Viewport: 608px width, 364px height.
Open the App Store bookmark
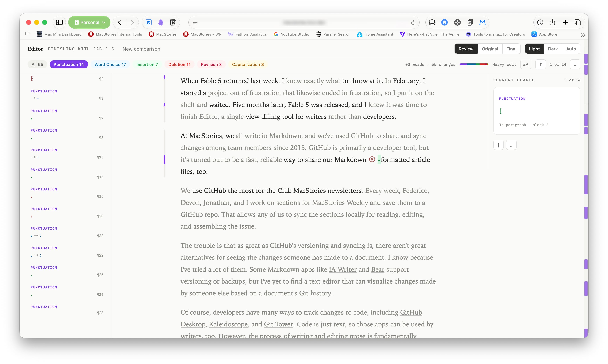pos(544,34)
